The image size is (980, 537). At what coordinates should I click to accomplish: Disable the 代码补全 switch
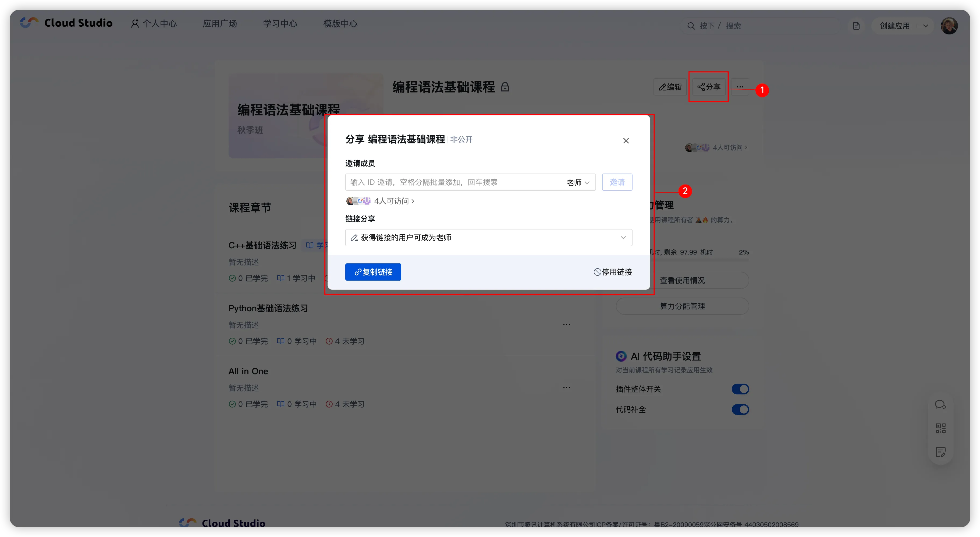740,409
